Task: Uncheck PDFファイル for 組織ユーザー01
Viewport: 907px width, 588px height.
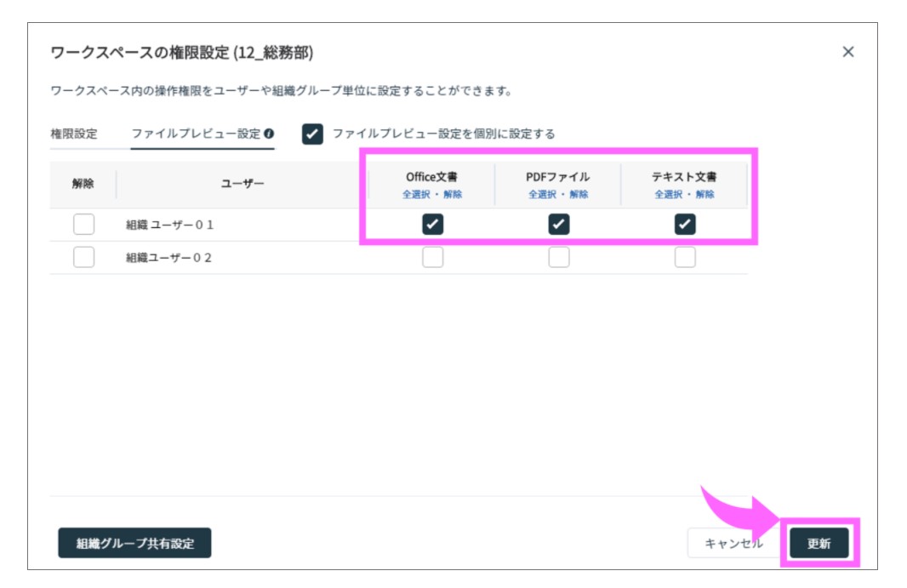Action: 558,224
